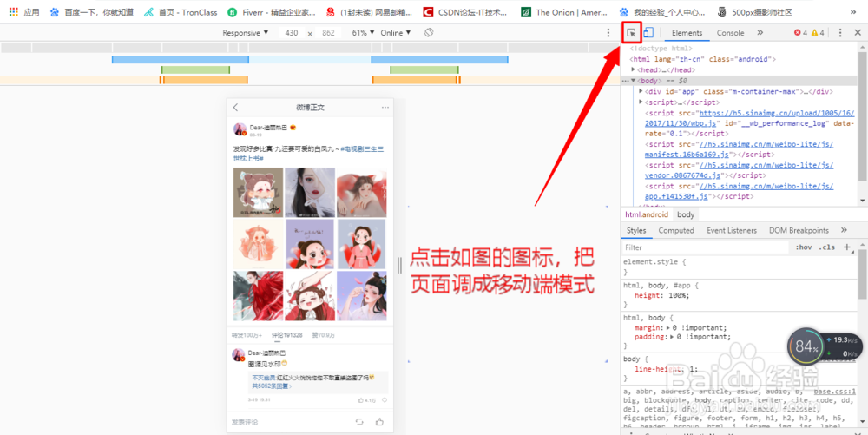Click the red error count badge
868x435 pixels.
pos(800,33)
